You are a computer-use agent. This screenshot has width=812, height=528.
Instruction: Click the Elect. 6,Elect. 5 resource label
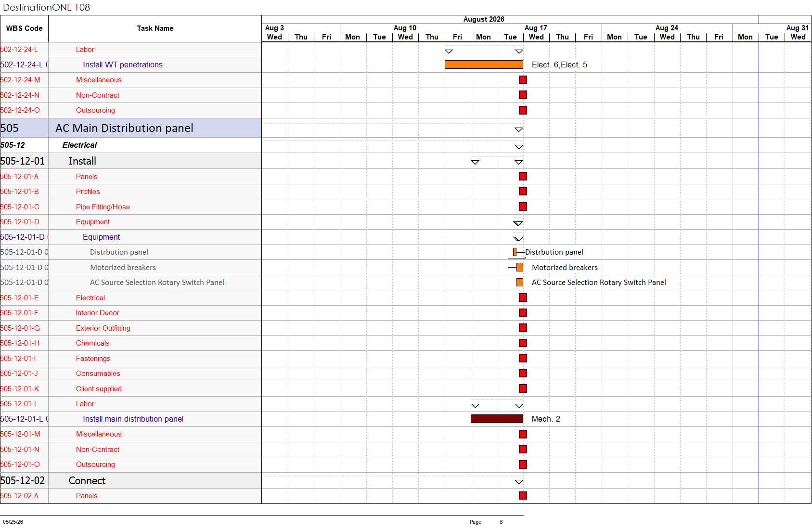[559, 64]
